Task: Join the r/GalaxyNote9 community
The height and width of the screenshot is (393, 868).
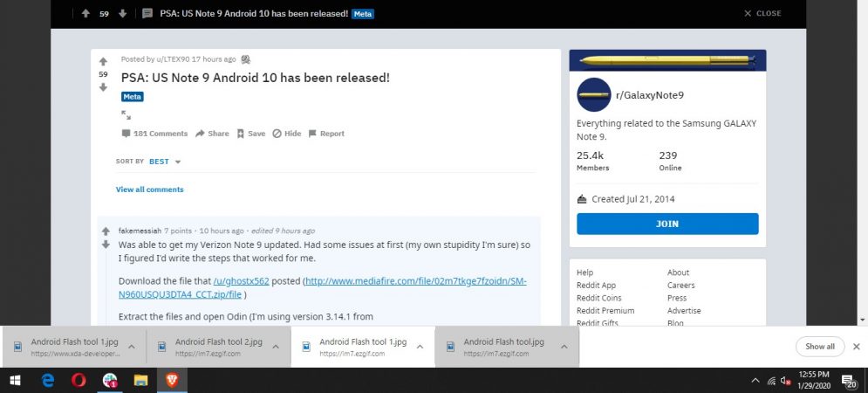Action: (x=667, y=224)
